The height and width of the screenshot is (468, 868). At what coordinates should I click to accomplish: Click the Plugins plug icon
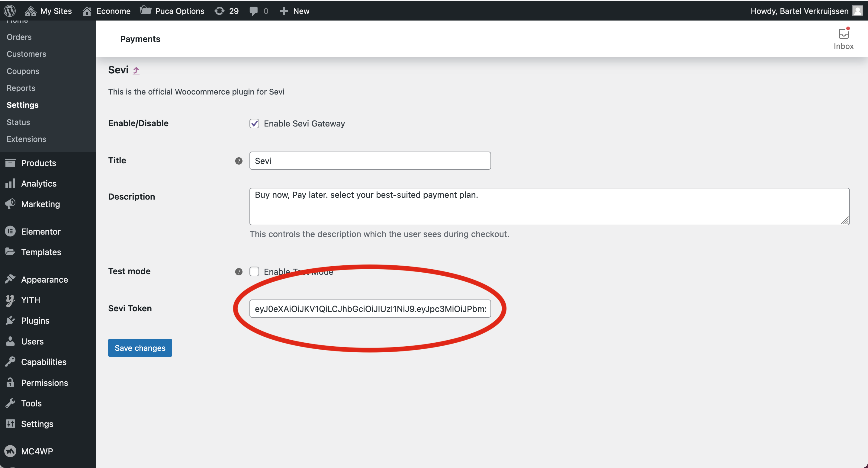pyautogui.click(x=10, y=320)
